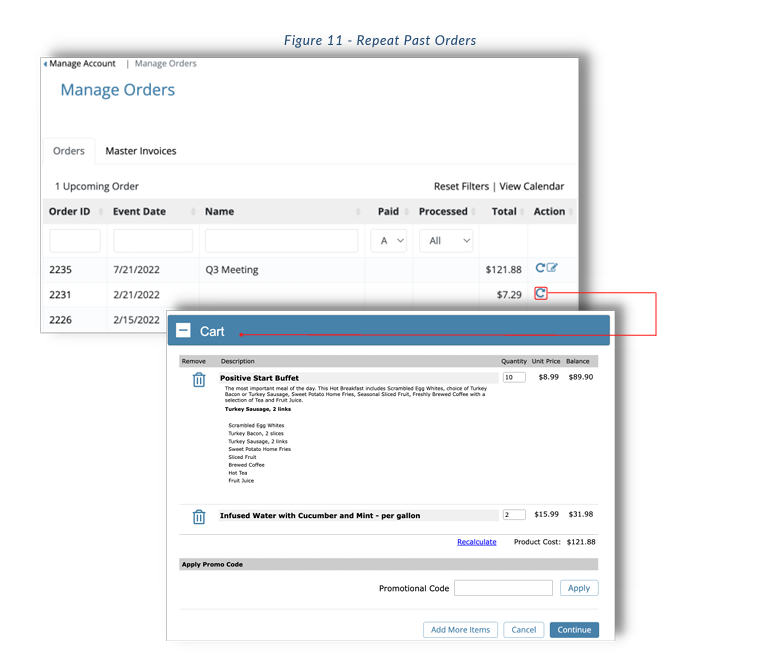This screenshot has height=660, width=764.
Task: Sort by Paid column
Action: (x=406, y=211)
